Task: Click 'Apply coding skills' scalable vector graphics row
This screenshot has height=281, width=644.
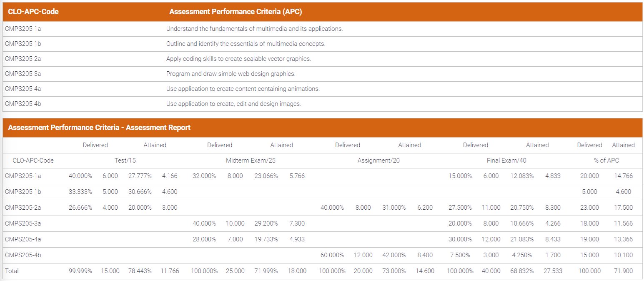Action: 238,59
